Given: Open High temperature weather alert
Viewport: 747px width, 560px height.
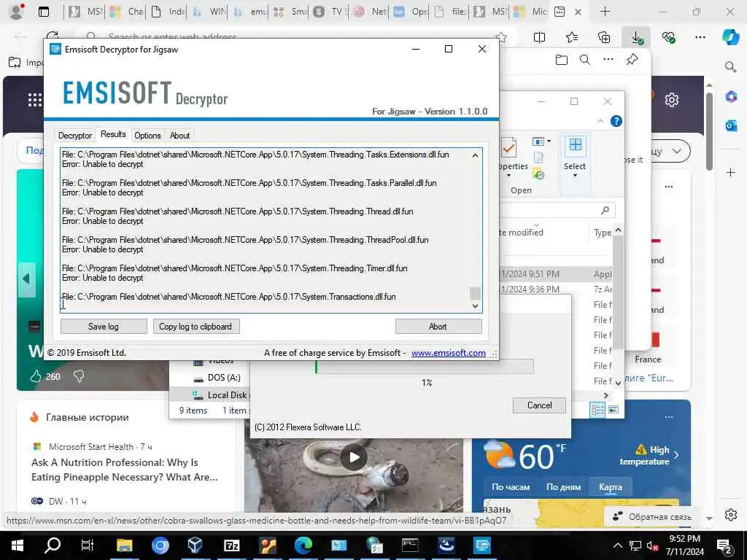Looking at the screenshot, I should pyautogui.click(x=650, y=455).
